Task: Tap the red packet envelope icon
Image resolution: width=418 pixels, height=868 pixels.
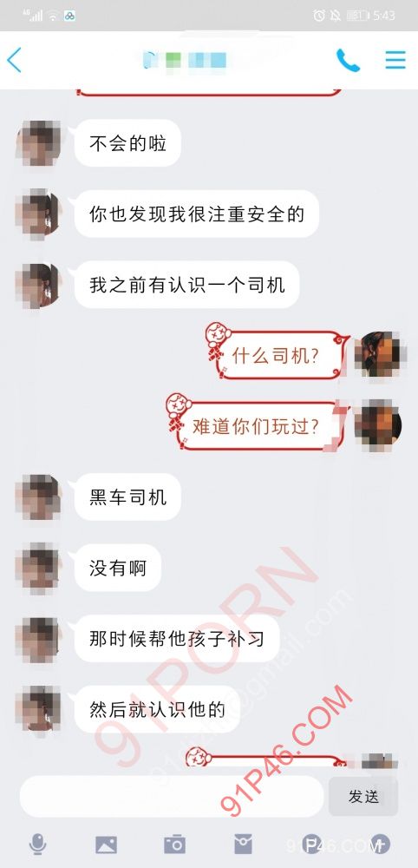Action: pos(244,845)
